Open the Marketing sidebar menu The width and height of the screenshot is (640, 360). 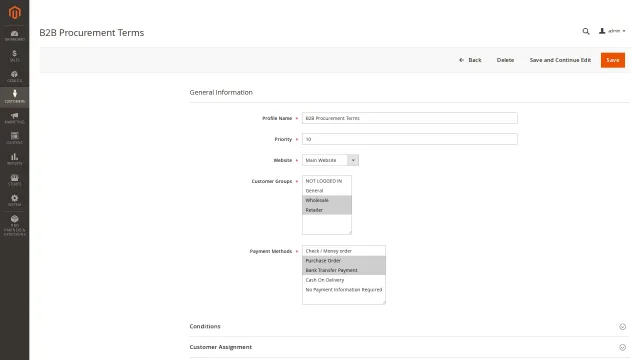pyautogui.click(x=15, y=118)
